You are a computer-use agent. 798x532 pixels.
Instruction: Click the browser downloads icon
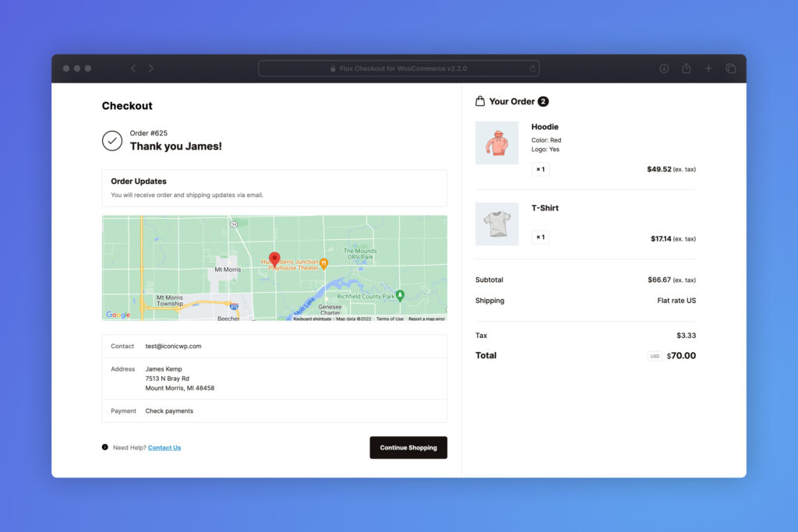[x=663, y=68]
